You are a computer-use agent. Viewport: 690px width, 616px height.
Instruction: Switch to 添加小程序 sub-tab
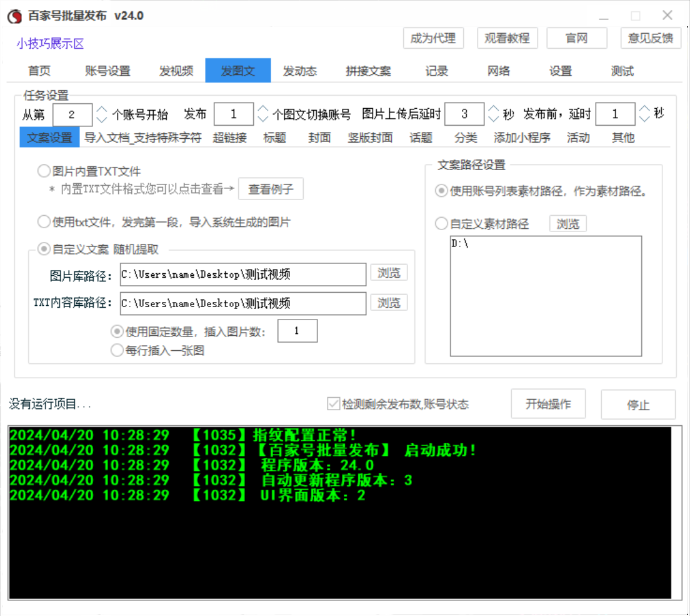click(522, 138)
